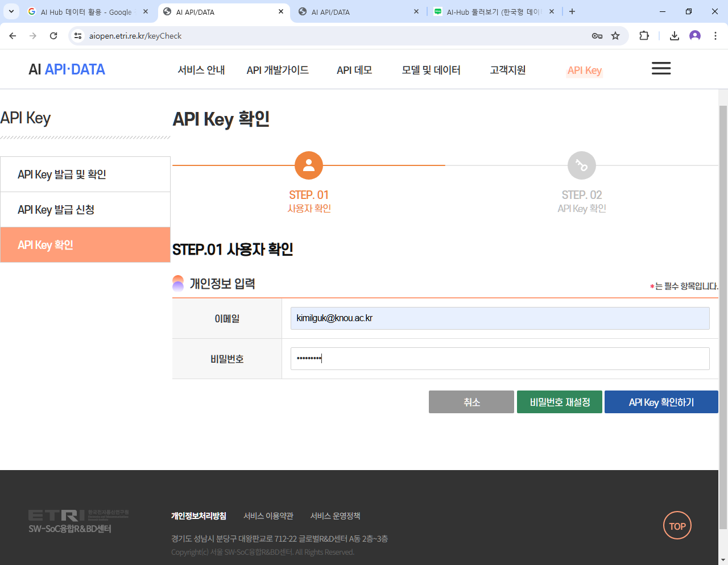Open 고객지원 menu
Image resolution: width=728 pixels, height=565 pixels.
(x=508, y=70)
